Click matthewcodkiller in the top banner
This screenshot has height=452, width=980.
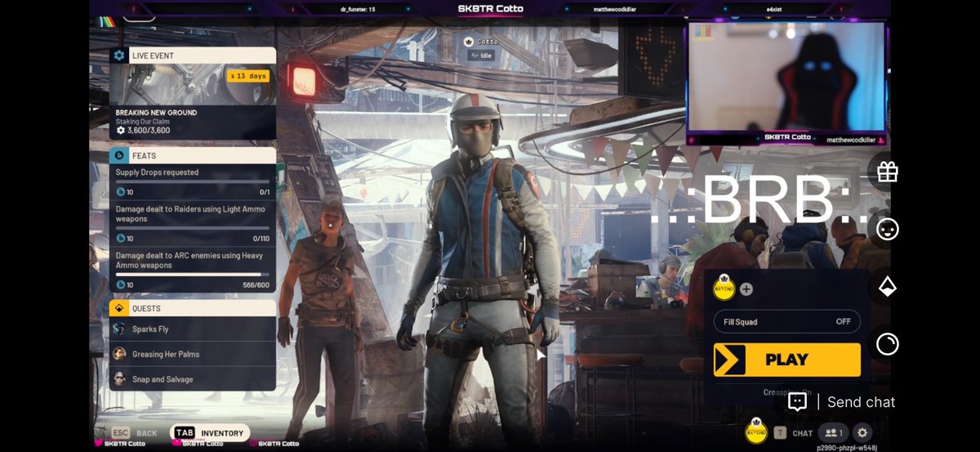[616, 9]
